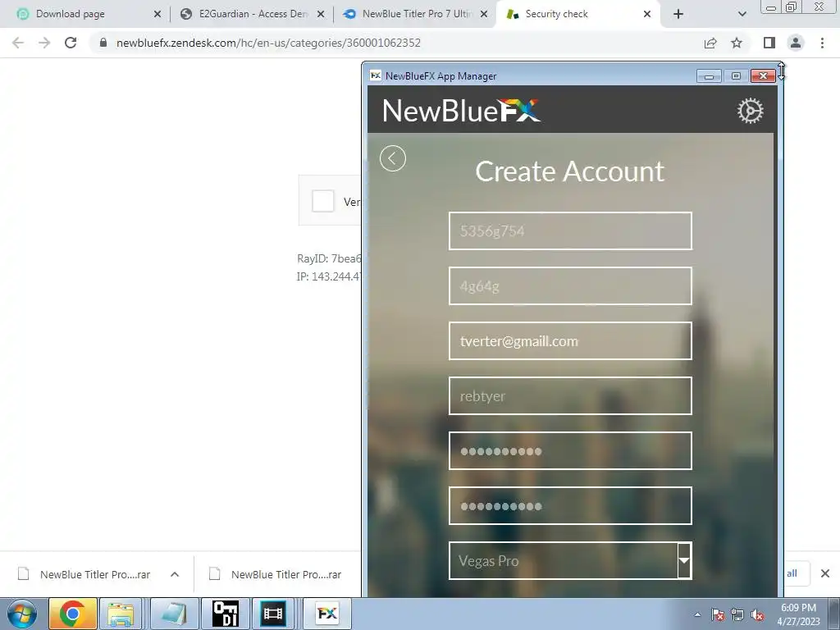Open Chrome three-dot menu
Viewport: 840px width, 630px height.
[822, 43]
